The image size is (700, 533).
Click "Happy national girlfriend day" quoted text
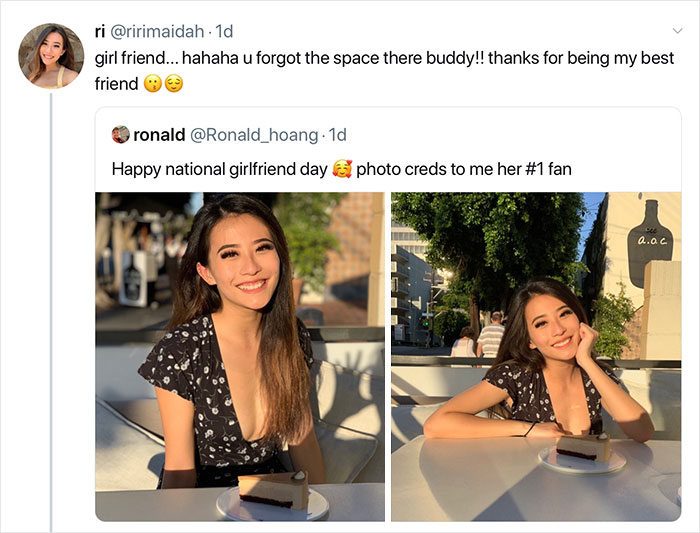point(219,169)
